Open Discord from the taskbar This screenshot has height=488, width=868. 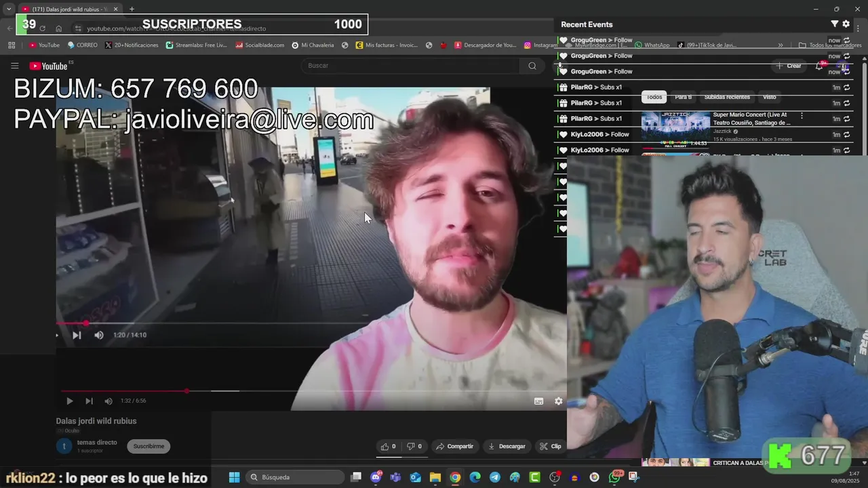(376, 477)
